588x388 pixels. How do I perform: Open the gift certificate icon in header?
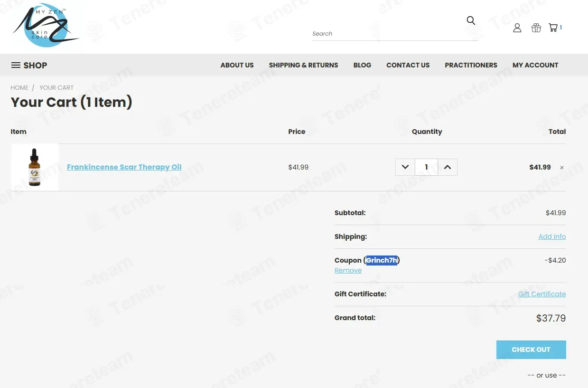tap(536, 28)
